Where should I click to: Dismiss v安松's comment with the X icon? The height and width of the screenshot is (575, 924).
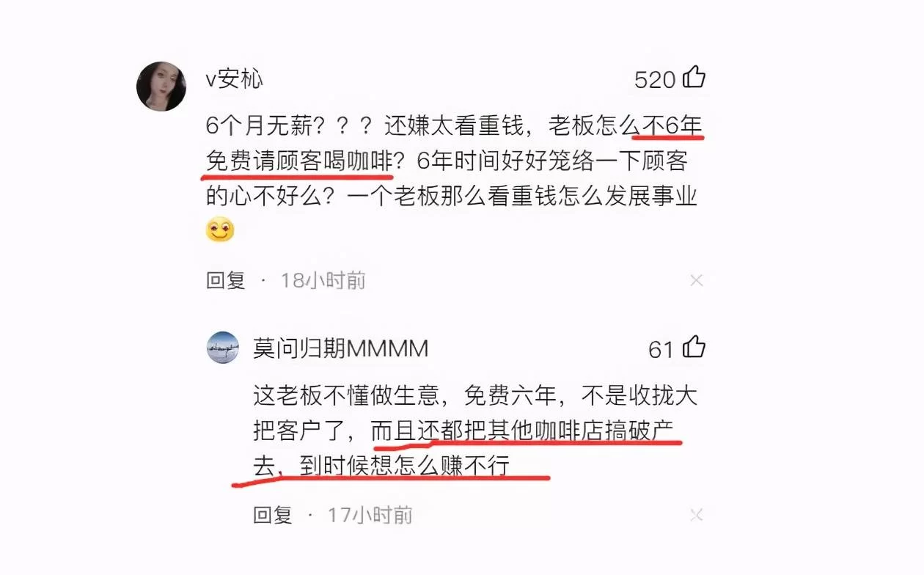pyautogui.click(x=697, y=280)
